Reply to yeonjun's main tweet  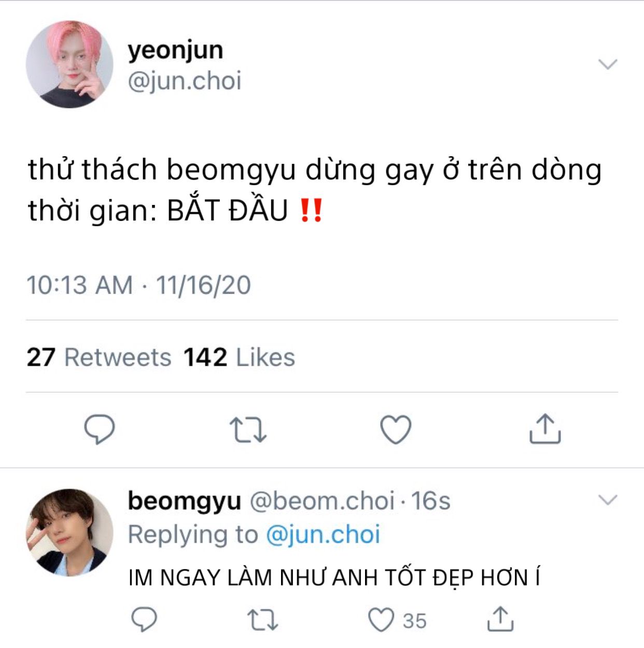100,429
